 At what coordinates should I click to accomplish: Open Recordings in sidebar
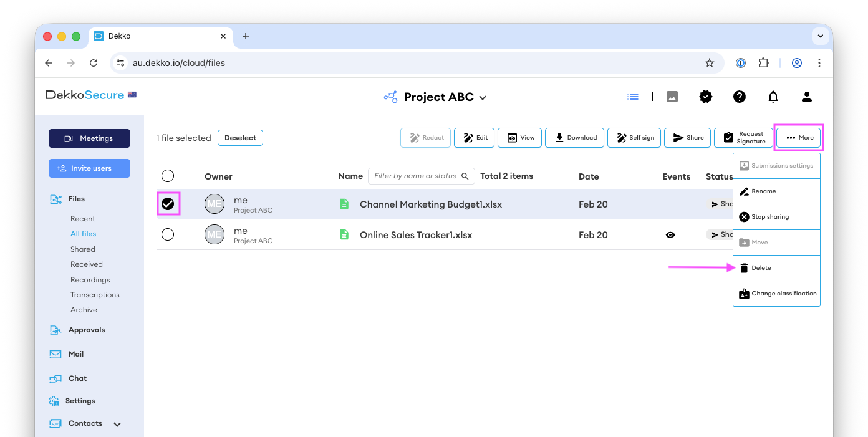pyautogui.click(x=90, y=280)
